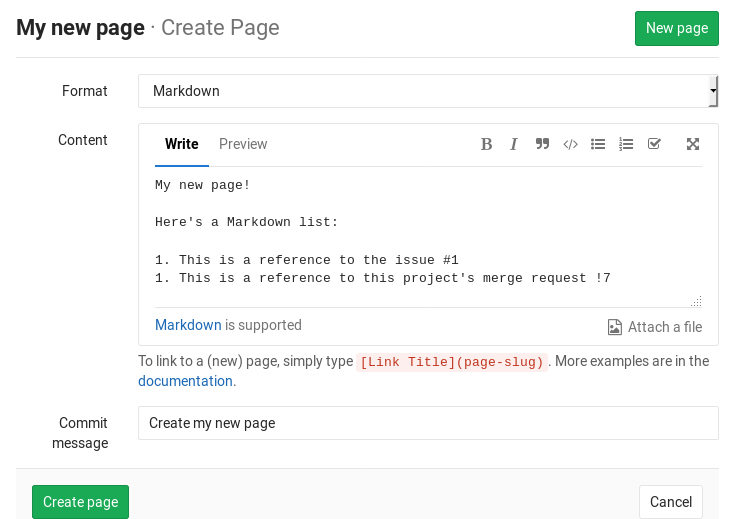Add a bullet list from the toolbar

click(598, 144)
